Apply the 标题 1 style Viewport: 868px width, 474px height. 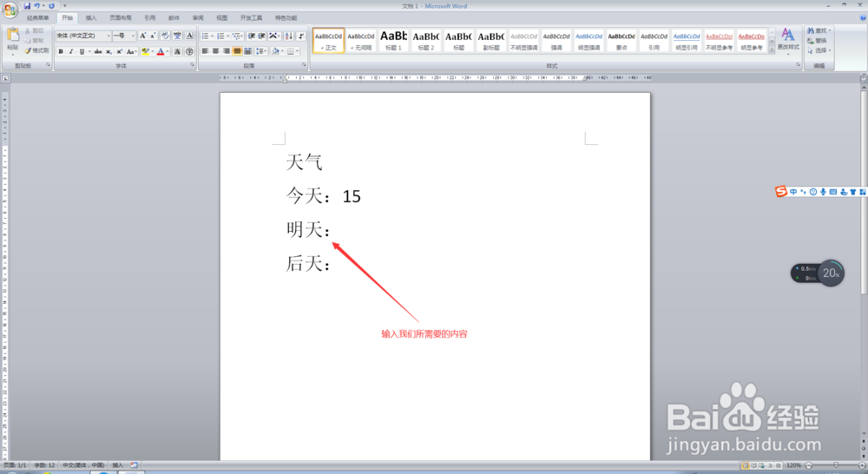[x=393, y=41]
